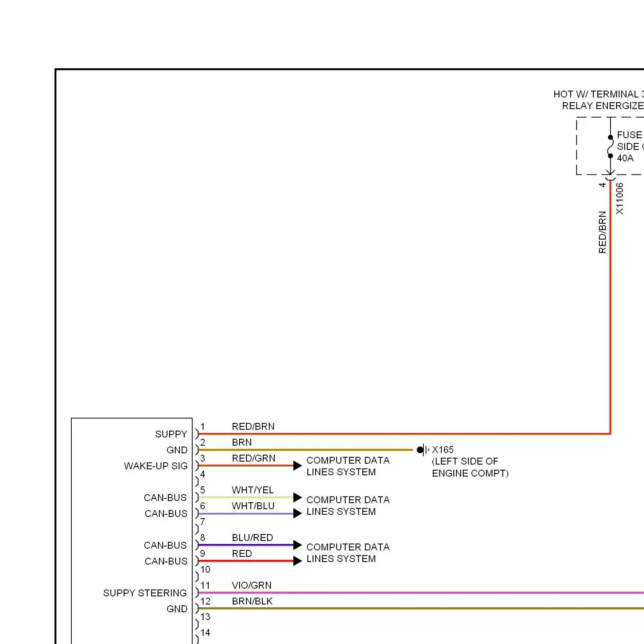Image resolution: width=644 pixels, height=644 pixels.
Task: Select the 'BLU/RED' wire color label
Action: [x=252, y=538]
